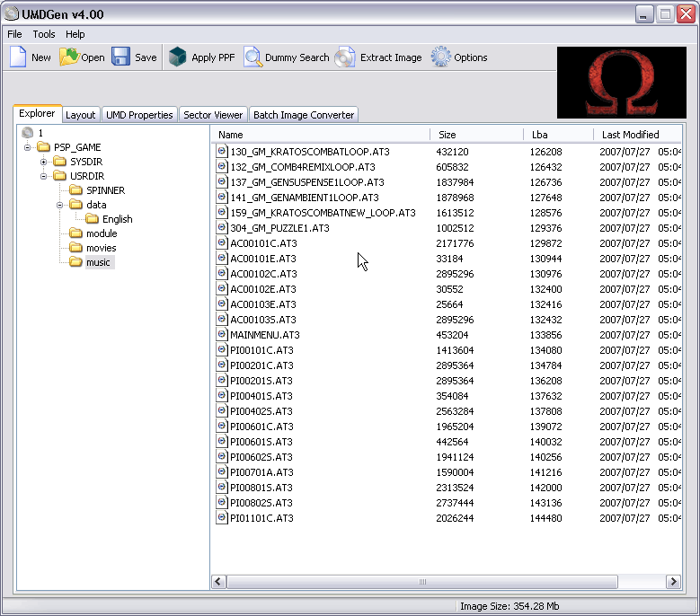Click the USRDIR folder icon

point(60,175)
